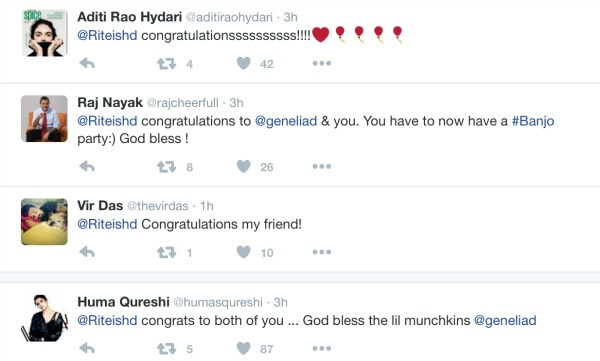Retweet Huma Qureshi's tweet
The height and width of the screenshot is (361, 600).
[166, 349]
